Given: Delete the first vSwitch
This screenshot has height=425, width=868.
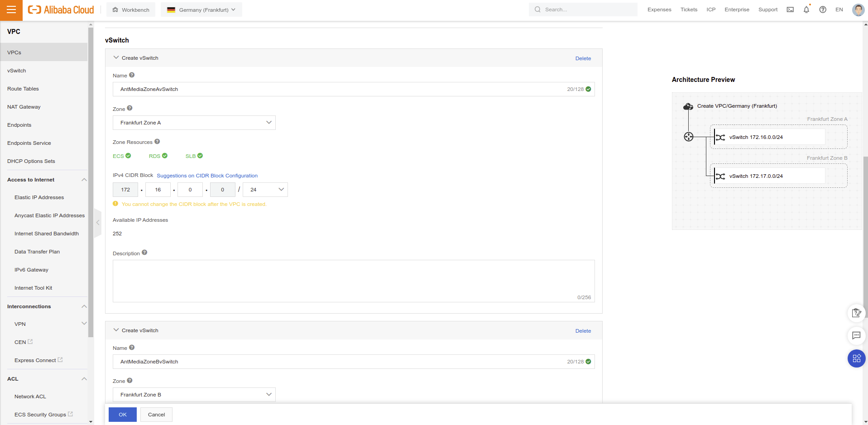Looking at the screenshot, I should (x=583, y=58).
